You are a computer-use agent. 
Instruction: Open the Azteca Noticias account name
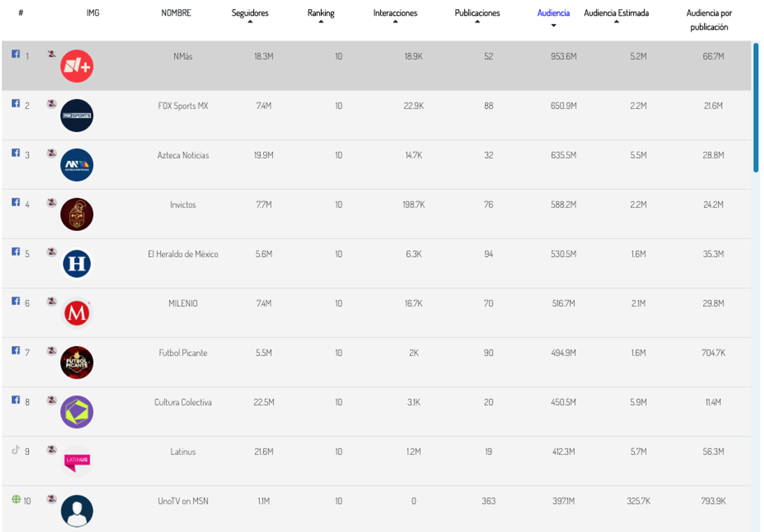pos(183,155)
